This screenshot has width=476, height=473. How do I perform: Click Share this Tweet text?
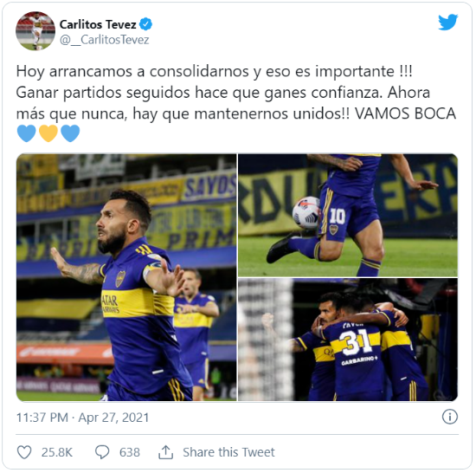coord(228,452)
